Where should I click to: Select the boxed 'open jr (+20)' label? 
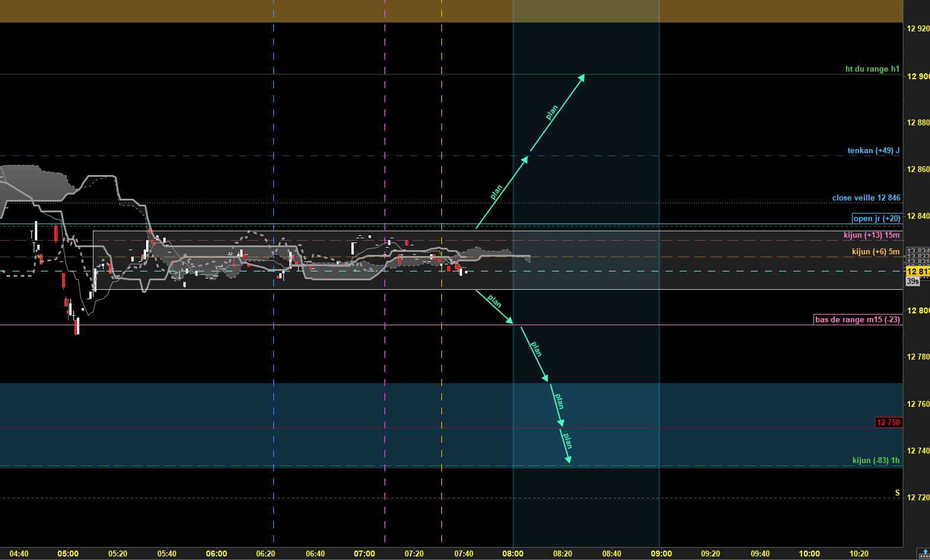pos(877,218)
